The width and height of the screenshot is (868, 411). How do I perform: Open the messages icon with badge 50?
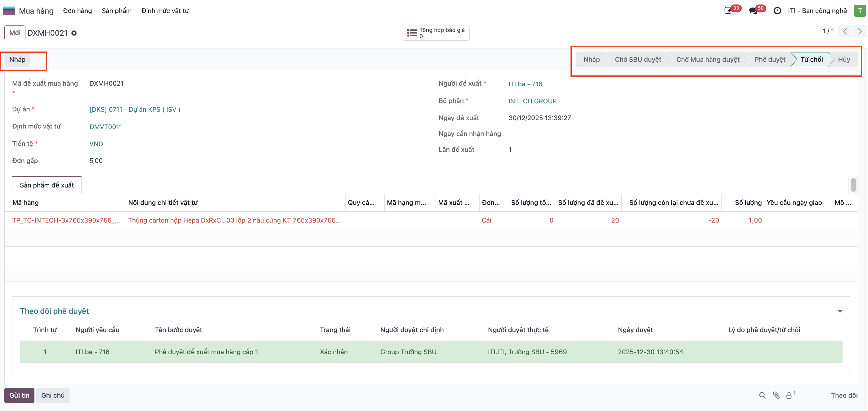(x=753, y=11)
